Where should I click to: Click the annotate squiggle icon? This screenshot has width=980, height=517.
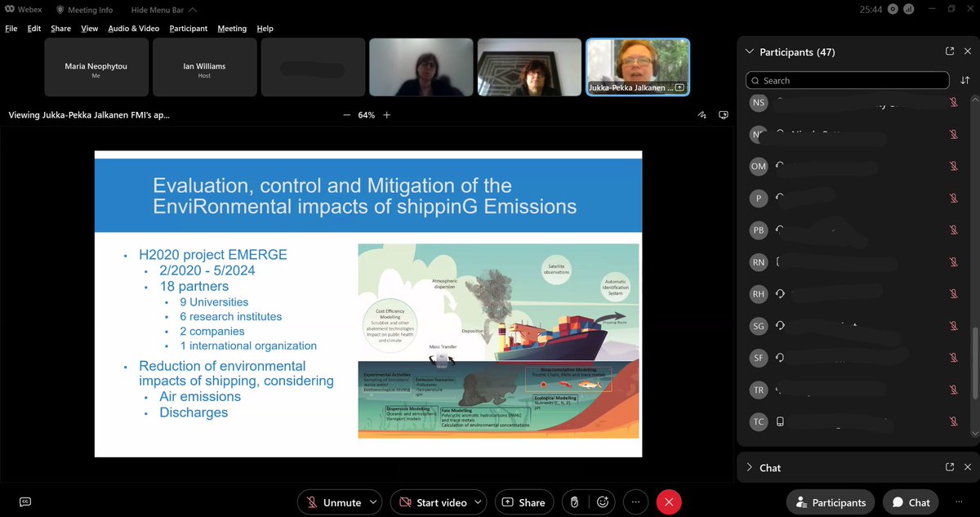702,115
